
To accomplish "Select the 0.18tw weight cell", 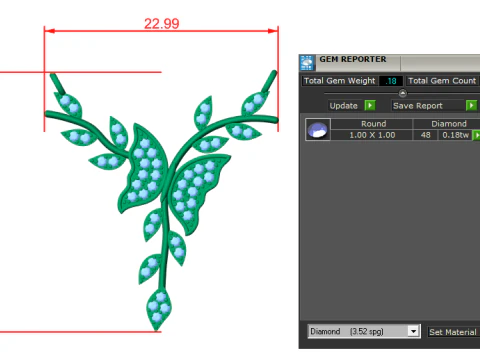I will pyautogui.click(x=455, y=135).
